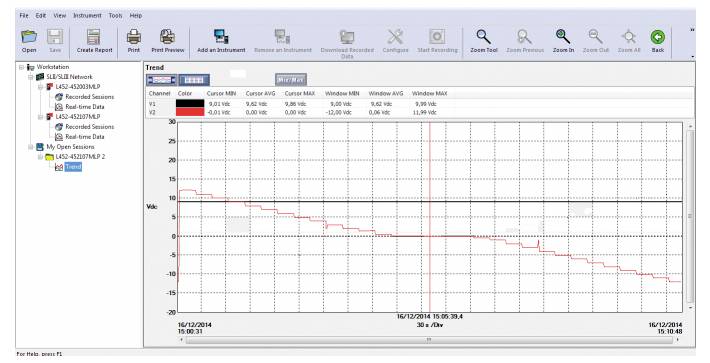Viewport: 710px width, 363px height.
Task: Click the horizontal scrollbar beneath the chart
Action: point(429,339)
